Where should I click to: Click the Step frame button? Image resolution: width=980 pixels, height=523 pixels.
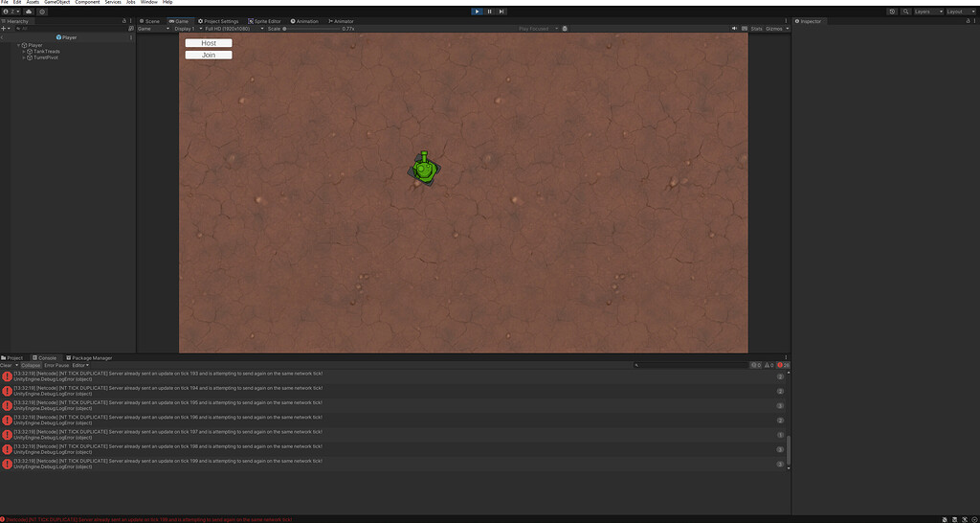[x=502, y=11]
